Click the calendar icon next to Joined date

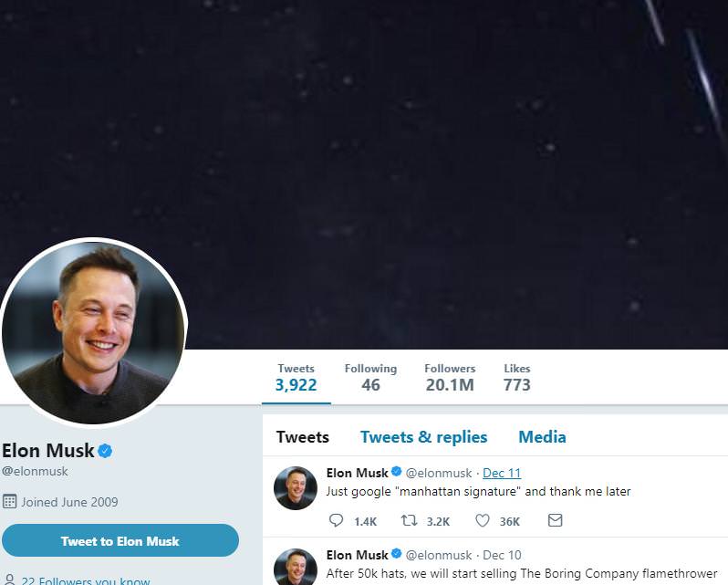pos(9,502)
